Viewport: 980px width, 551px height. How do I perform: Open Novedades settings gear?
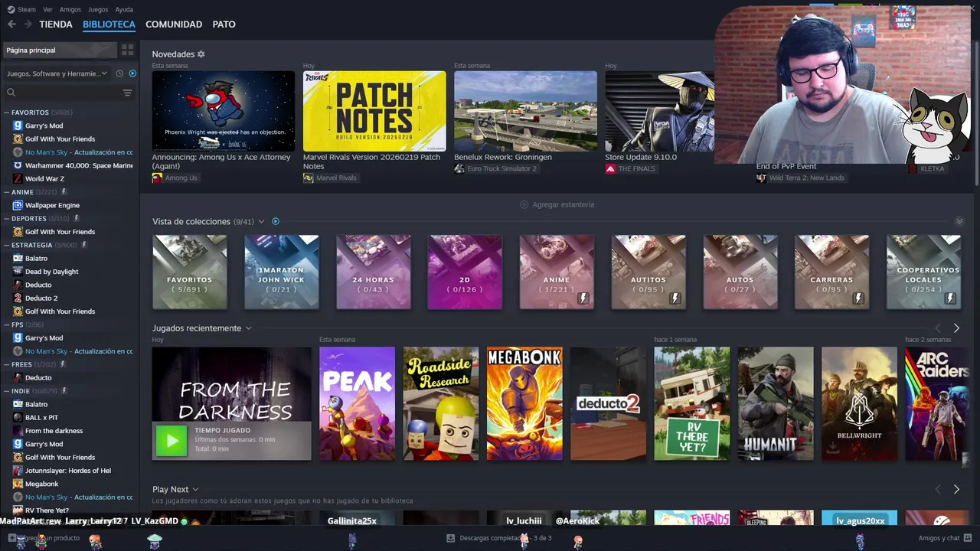coord(201,54)
